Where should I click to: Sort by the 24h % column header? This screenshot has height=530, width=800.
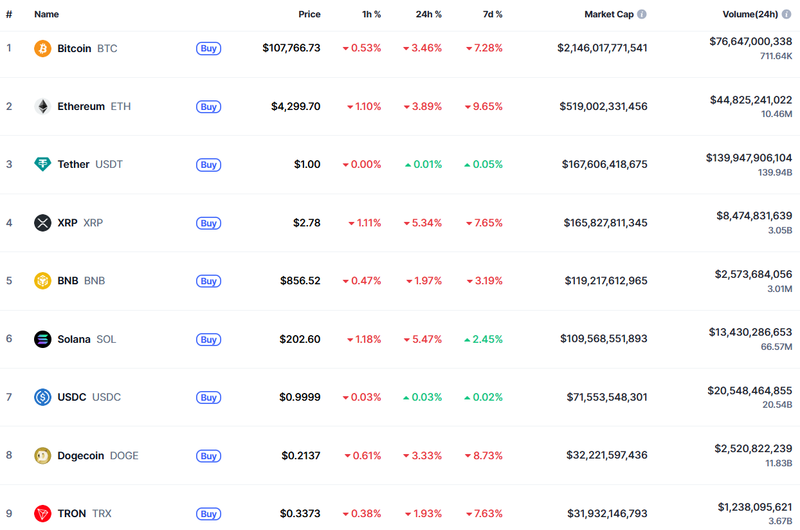428,15
